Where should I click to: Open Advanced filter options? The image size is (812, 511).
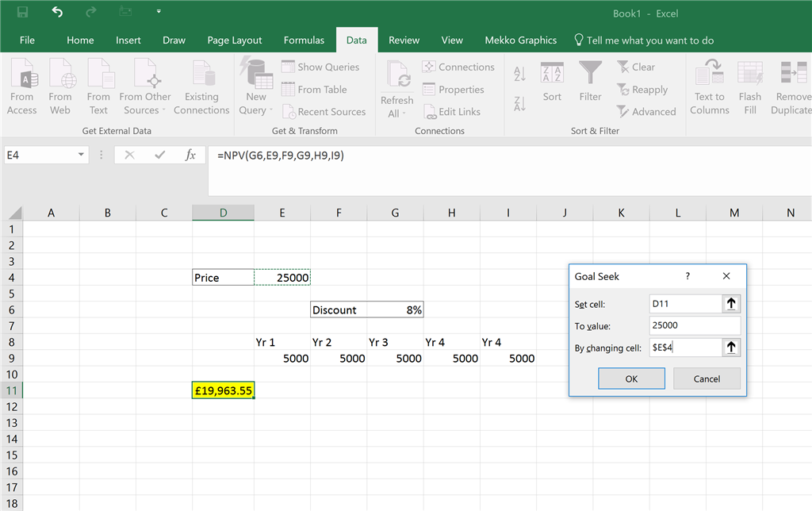646,111
